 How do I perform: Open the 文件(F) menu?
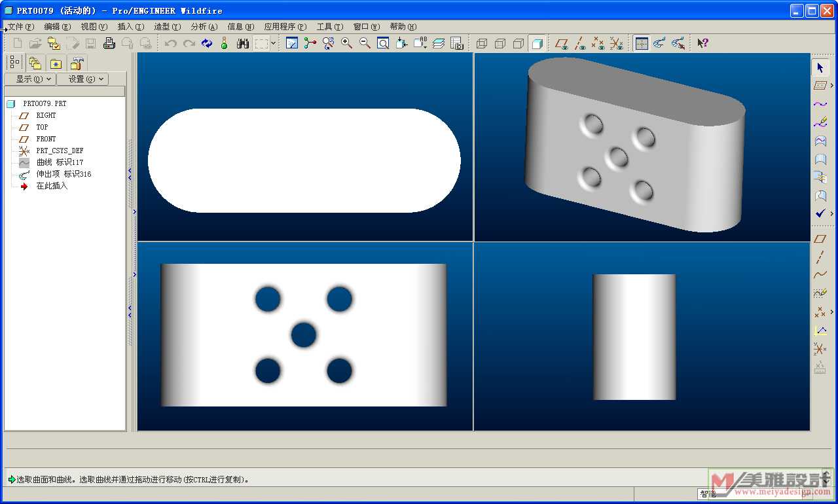click(x=21, y=27)
